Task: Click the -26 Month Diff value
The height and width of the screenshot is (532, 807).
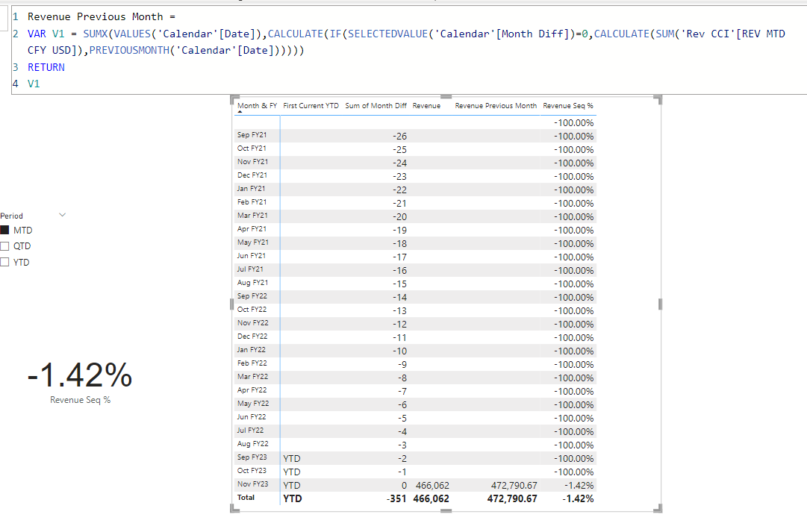Action: coord(399,137)
